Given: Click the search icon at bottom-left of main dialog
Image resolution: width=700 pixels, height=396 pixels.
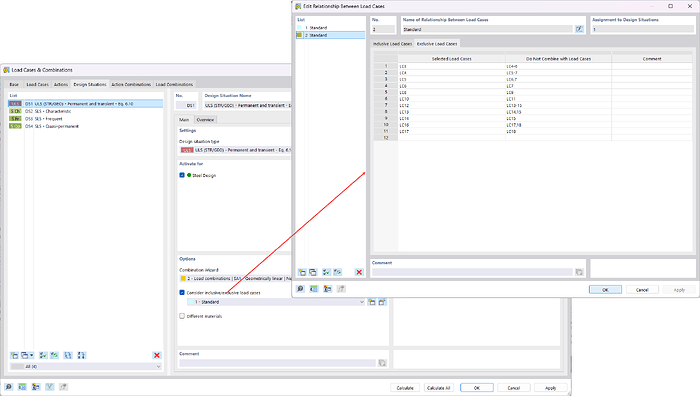Looking at the screenshot, I should [8, 387].
